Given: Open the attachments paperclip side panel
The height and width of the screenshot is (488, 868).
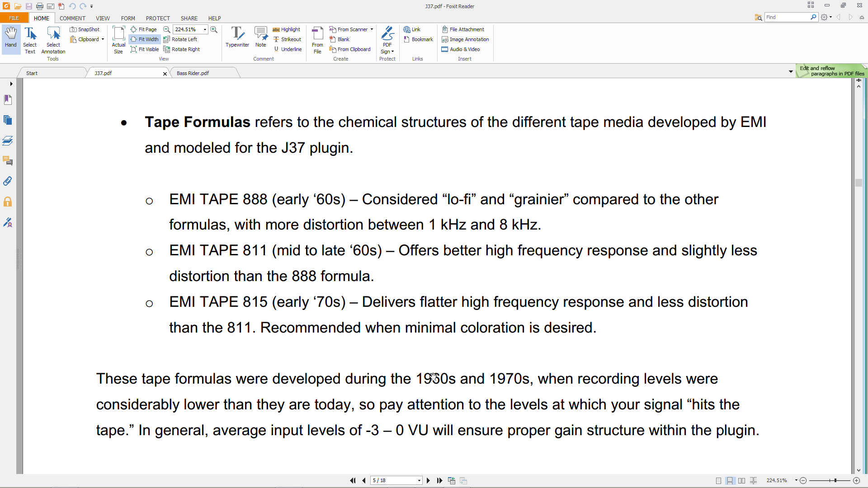Looking at the screenshot, I should [x=8, y=181].
